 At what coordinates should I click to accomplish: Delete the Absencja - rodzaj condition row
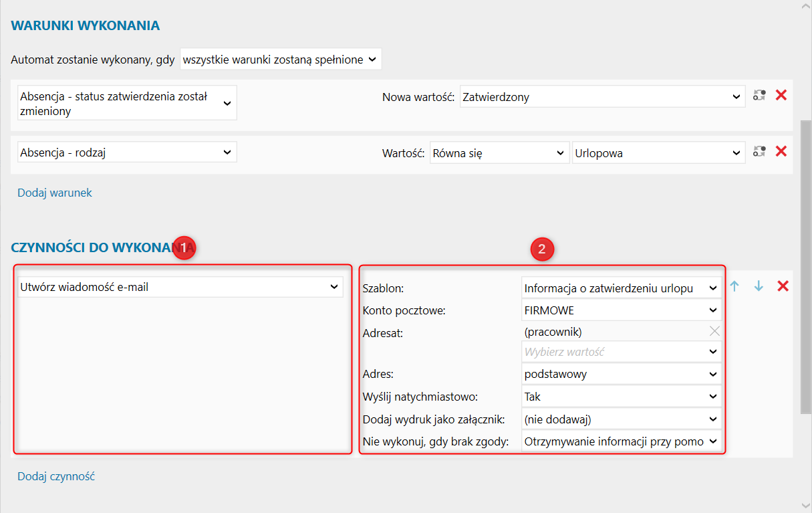point(781,152)
